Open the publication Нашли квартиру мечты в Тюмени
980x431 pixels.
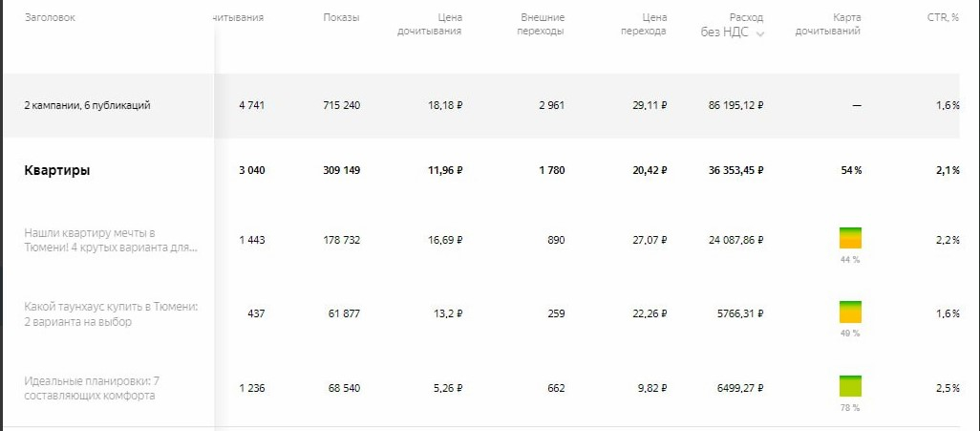[110, 240]
